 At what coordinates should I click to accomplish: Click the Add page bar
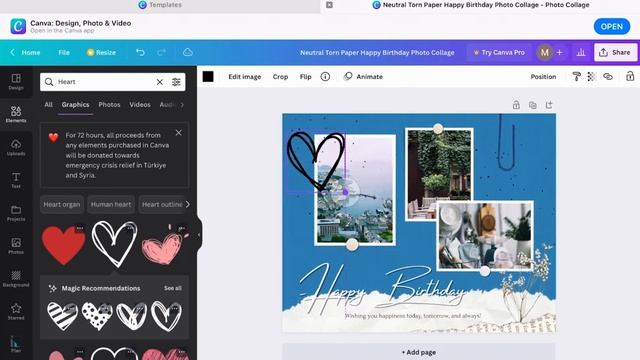coord(419,352)
